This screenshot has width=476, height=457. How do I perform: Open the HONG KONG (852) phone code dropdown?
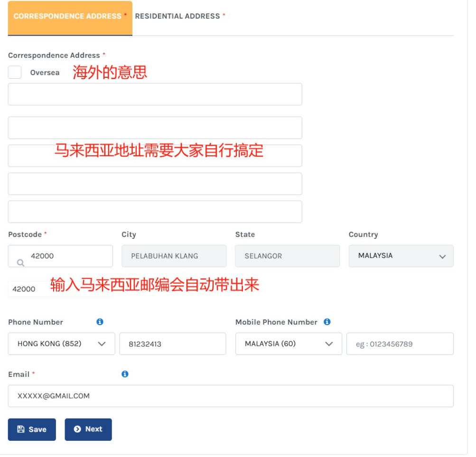pos(61,344)
